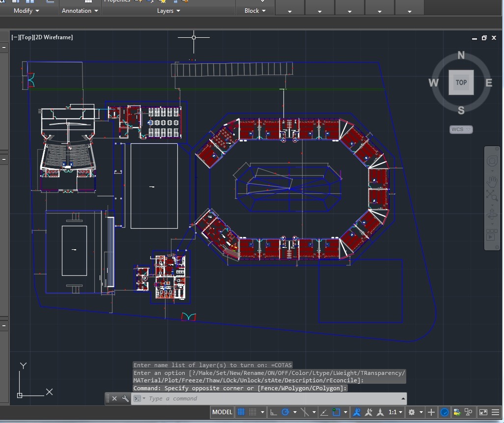Screen dimensions: 504x423
Task: Click the Workspace Switching gear icon
Action: [412, 412]
